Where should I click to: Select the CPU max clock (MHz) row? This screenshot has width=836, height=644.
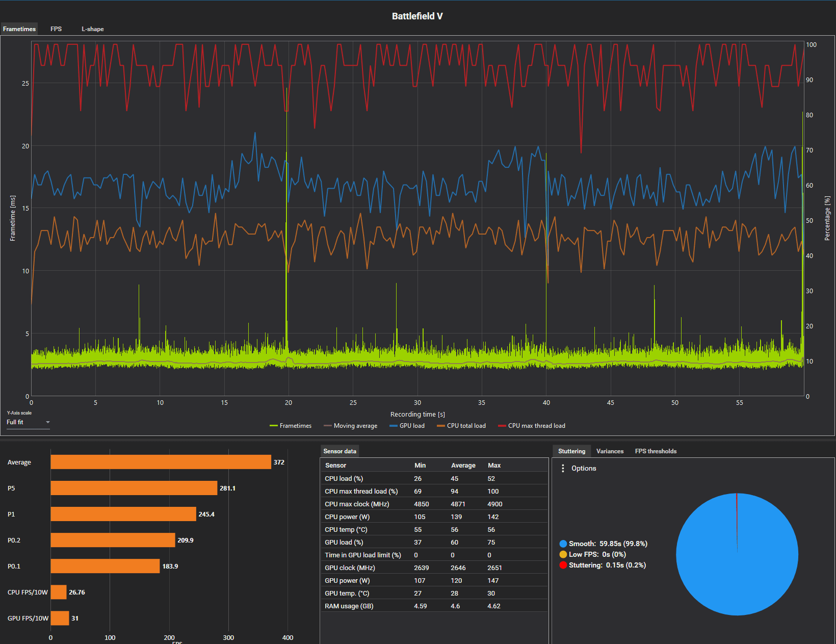434,504
